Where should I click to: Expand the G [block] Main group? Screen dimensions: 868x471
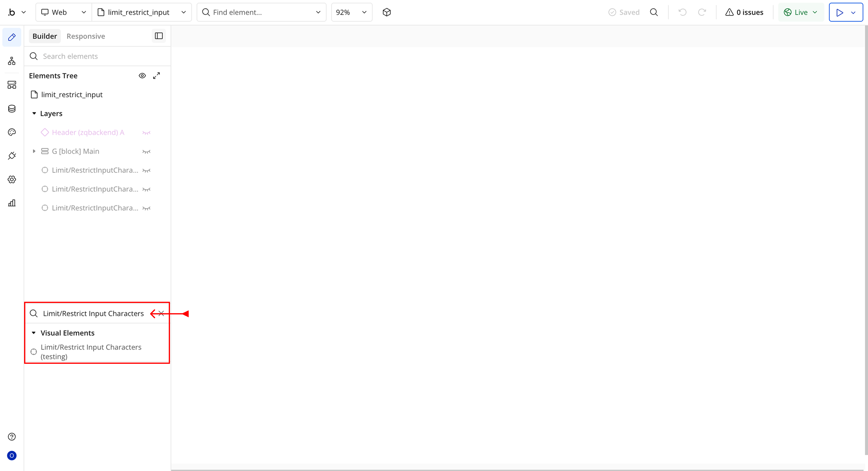coord(34,151)
